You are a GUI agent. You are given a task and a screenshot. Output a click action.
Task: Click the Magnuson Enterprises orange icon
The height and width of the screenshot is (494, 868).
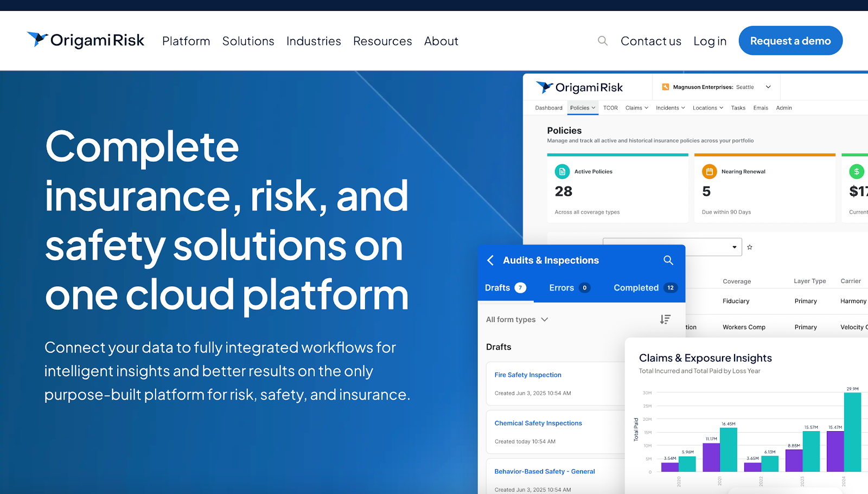click(x=666, y=87)
